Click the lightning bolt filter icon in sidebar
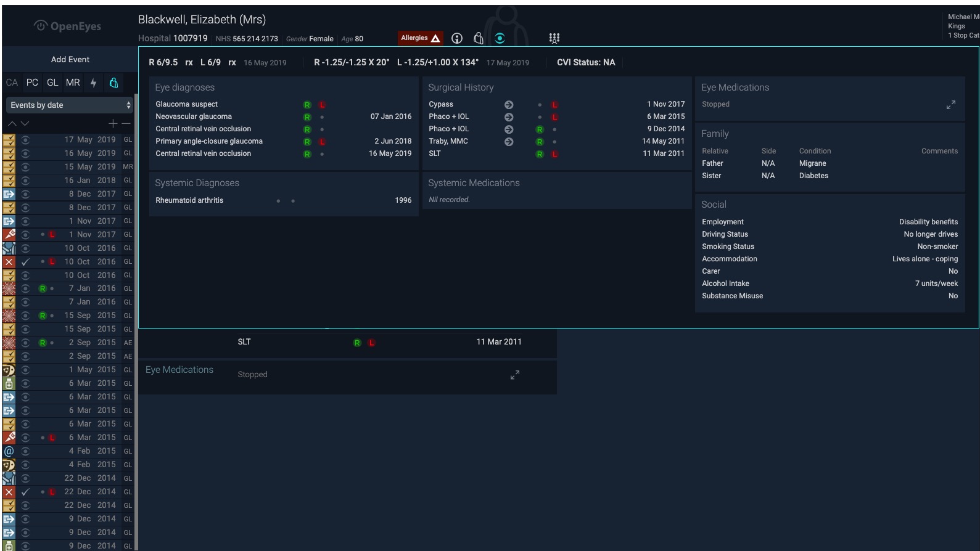The height and width of the screenshot is (551, 980). (93, 83)
